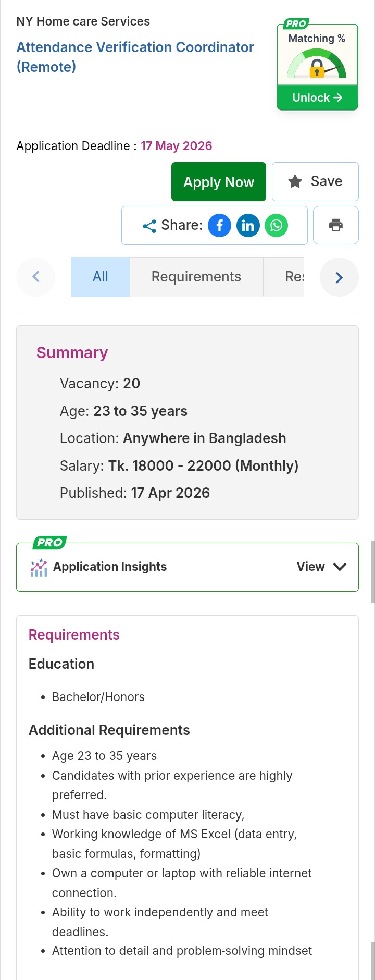Image resolution: width=375 pixels, height=980 pixels.
Task: Open the Share icon next to Share label
Action: click(x=149, y=225)
